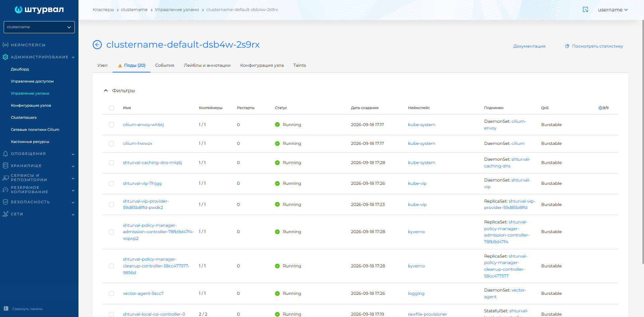Image resolution: width=644 pixels, height=317 pixels.
Task: Click the Неймспейсы braces icon
Action: [5, 45]
